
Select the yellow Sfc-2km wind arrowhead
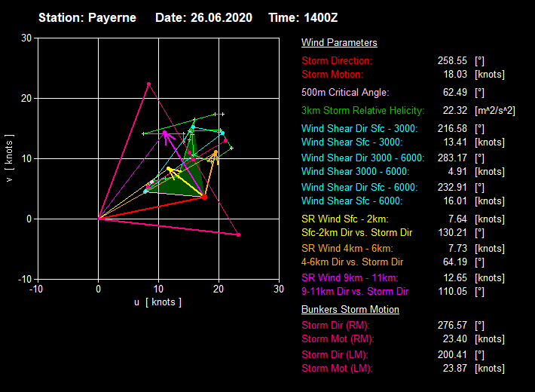170,169
